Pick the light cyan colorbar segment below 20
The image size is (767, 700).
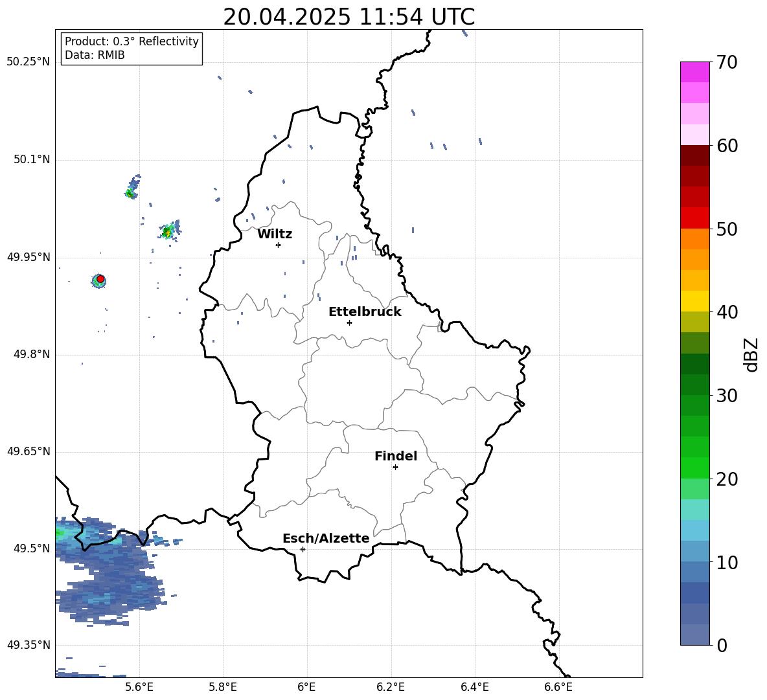[x=694, y=510]
